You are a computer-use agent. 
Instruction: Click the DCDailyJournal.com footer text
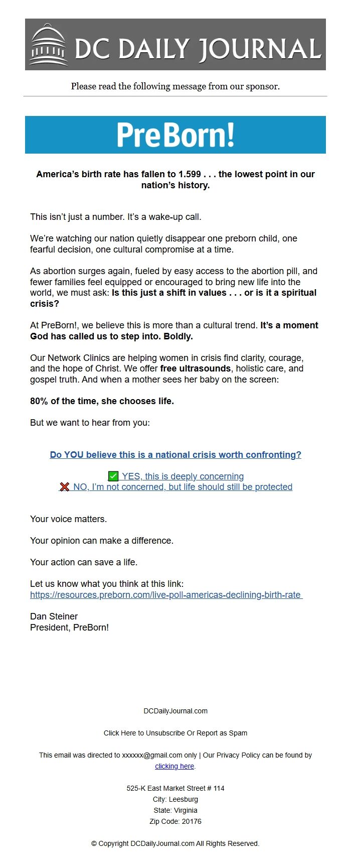pyautogui.click(x=175, y=711)
